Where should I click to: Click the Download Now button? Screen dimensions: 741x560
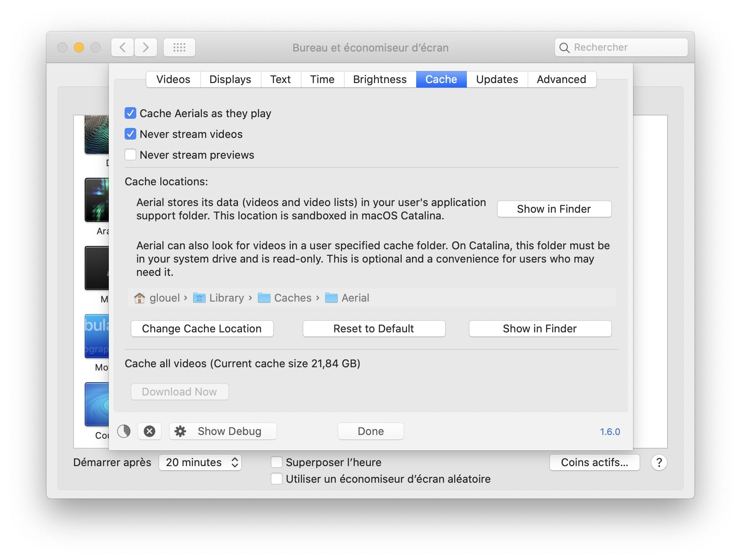(179, 392)
